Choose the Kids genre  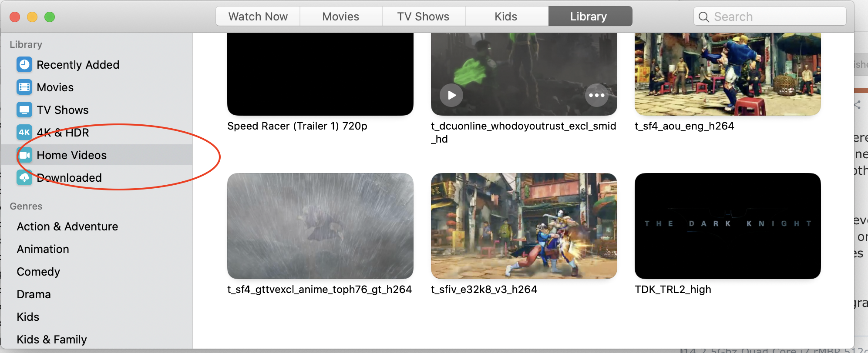28,317
